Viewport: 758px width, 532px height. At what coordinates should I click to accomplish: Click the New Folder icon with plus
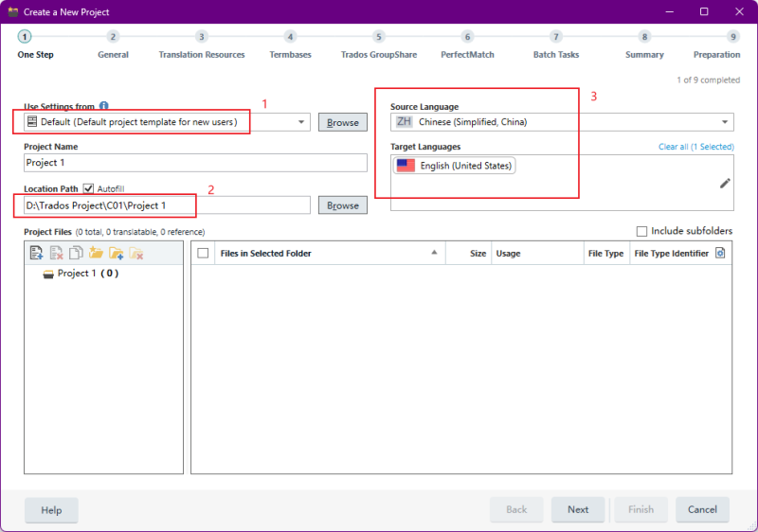click(x=116, y=253)
